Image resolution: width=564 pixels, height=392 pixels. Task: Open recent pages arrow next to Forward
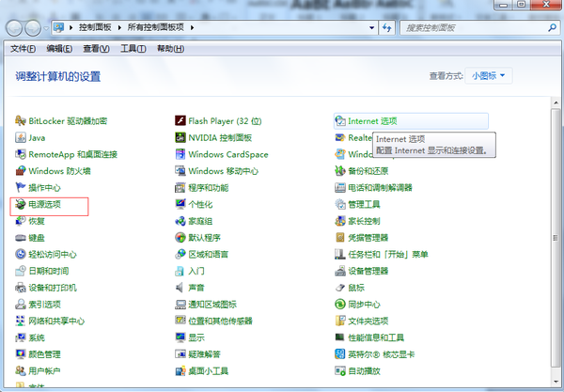click(46, 28)
